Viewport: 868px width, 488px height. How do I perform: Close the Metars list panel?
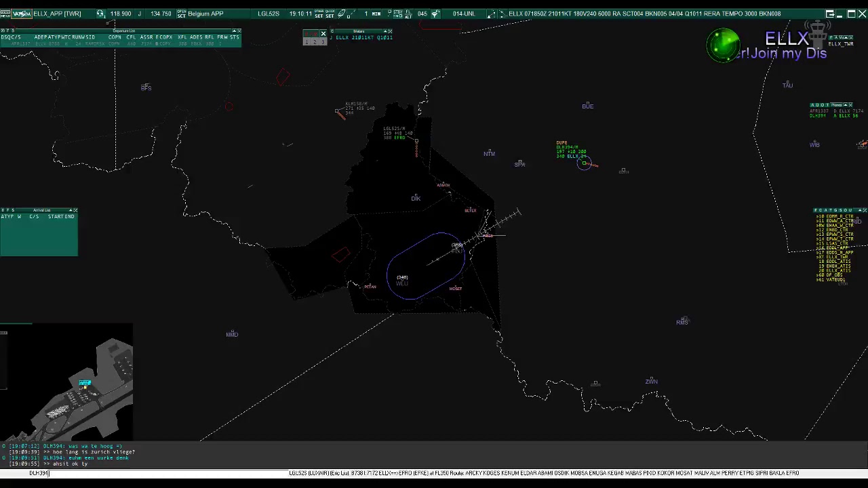coord(390,30)
